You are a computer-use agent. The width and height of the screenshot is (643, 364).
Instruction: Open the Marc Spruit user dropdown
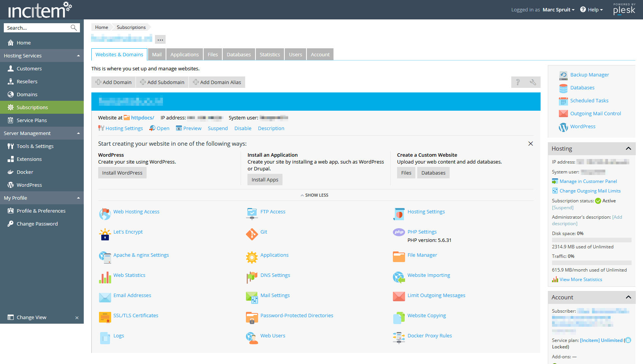click(558, 10)
